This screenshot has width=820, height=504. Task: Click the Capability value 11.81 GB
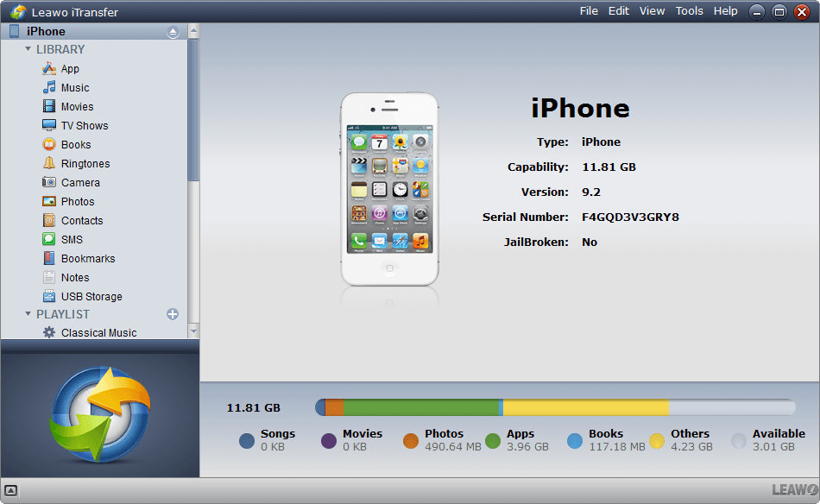[x=609, y=167]
